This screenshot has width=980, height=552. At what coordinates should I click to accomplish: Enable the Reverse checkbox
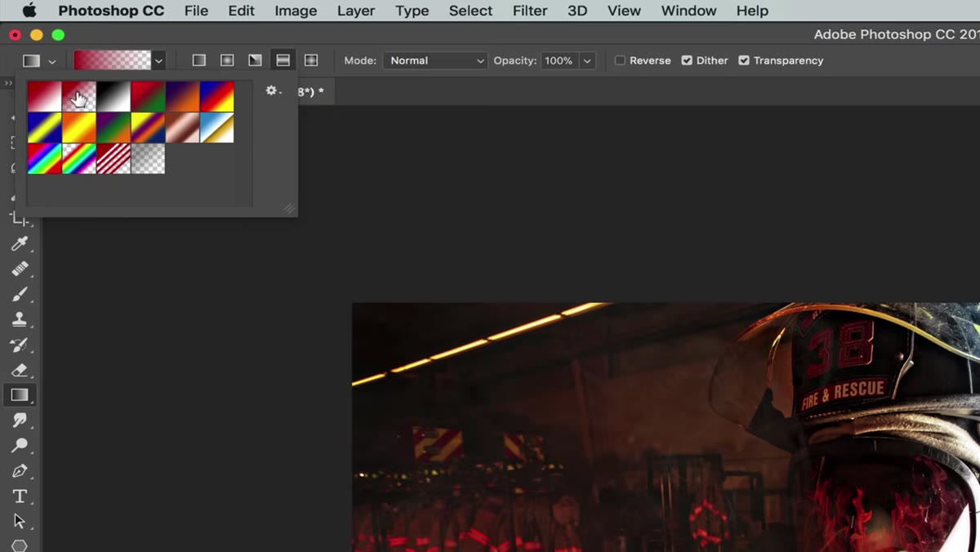pos(620,60)
